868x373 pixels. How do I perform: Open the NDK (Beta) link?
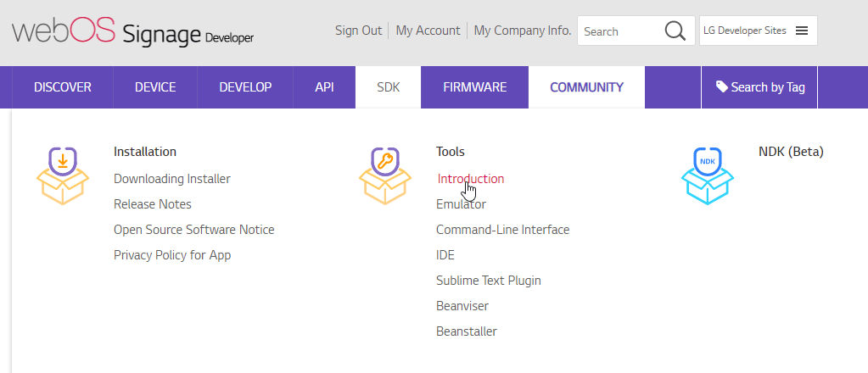click(x=791, y=151)
